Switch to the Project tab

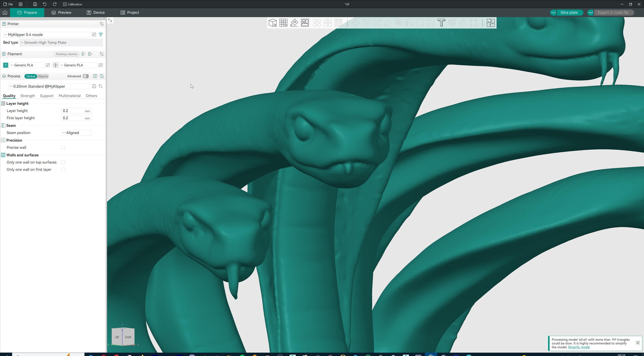tap(130, 13)
